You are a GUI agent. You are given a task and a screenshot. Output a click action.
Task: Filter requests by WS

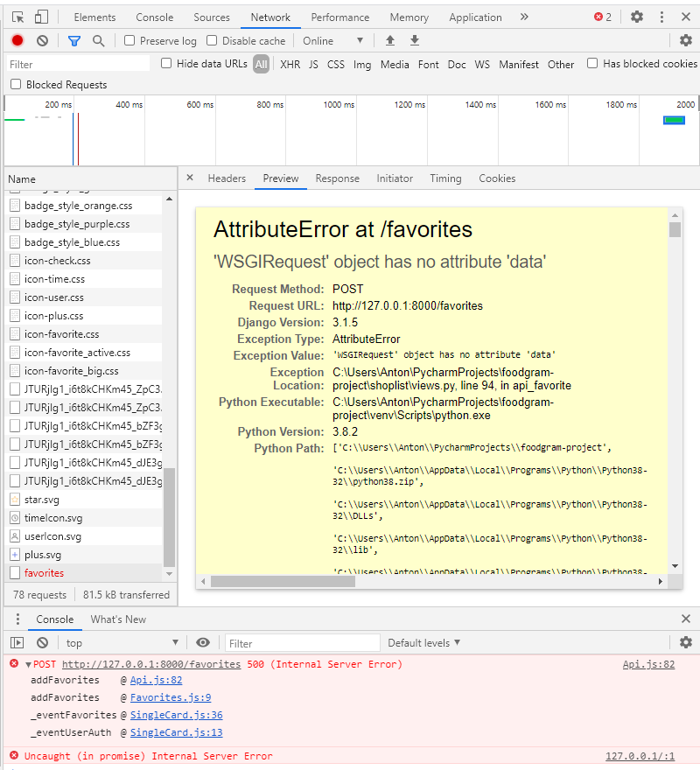[482, 65]
